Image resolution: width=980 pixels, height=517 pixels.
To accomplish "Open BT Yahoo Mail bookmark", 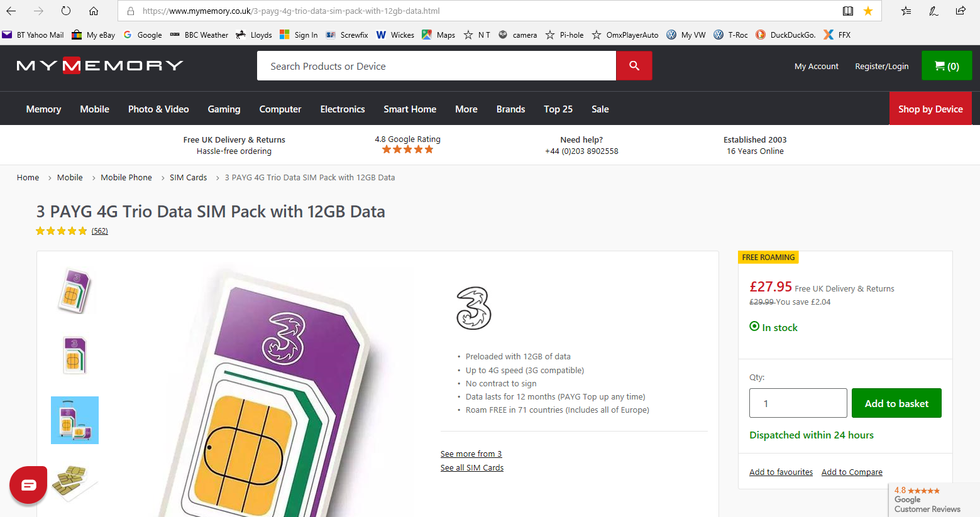I will (33, 35).
